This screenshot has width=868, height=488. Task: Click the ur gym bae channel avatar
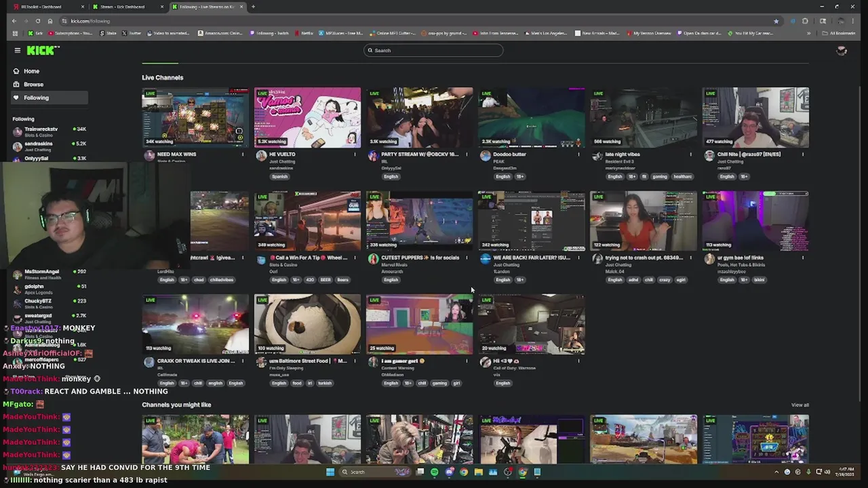pos(709,259)
